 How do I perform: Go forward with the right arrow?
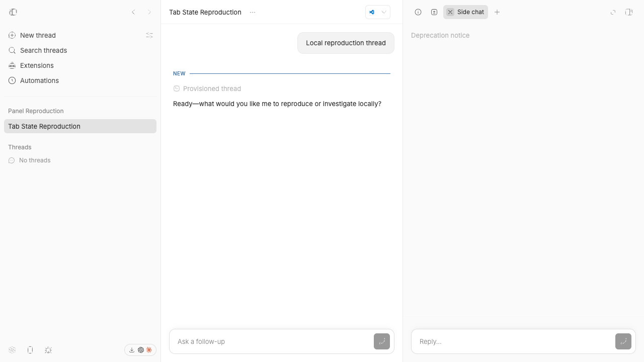(149, 12)
